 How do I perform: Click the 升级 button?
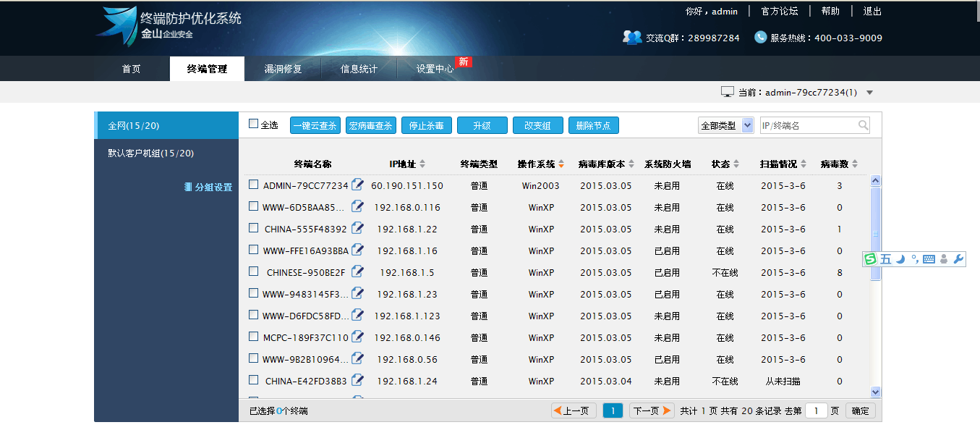click(x=482, y=125)
